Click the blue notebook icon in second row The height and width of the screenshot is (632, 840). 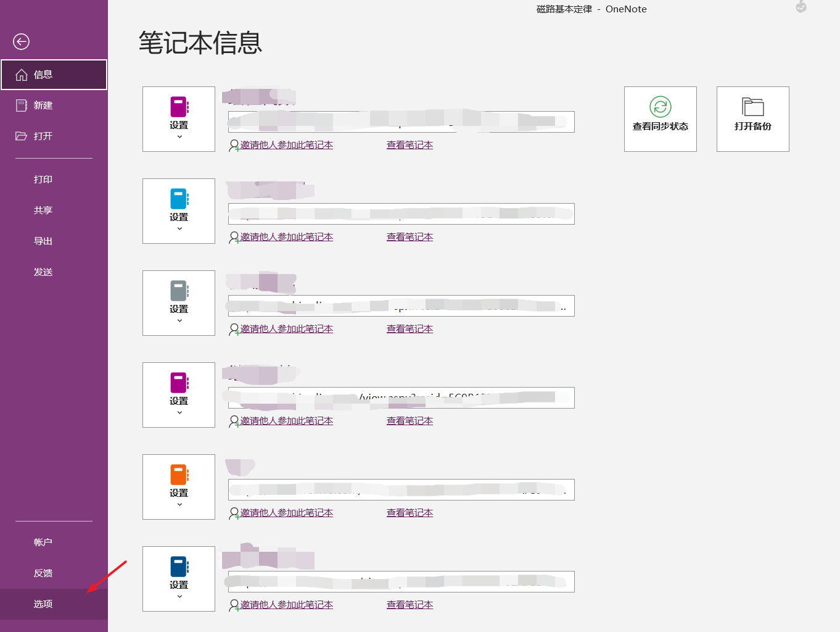[179, 199]
